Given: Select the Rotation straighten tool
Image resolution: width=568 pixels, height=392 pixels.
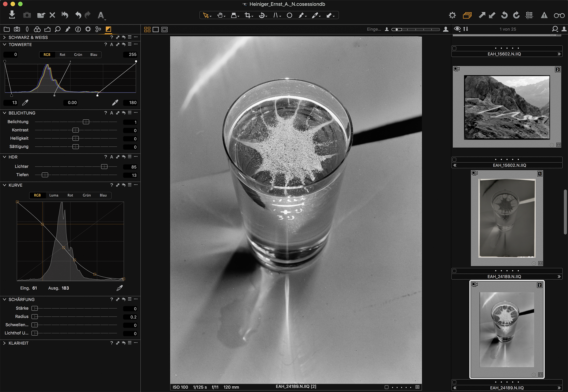Looking at the screenshot, I should click(x=262, y=15).
